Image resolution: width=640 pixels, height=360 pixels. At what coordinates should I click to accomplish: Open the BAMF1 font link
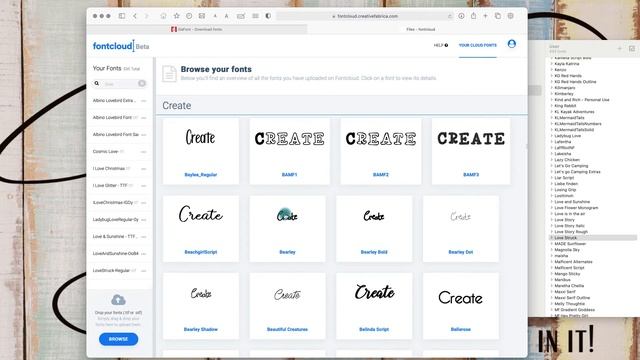[289, 175]
